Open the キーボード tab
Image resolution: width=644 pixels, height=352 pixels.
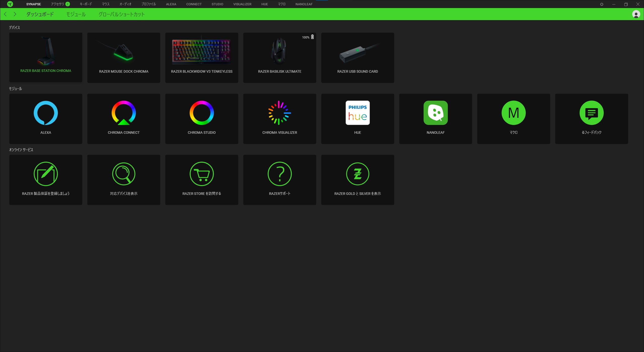pos(86,4)
